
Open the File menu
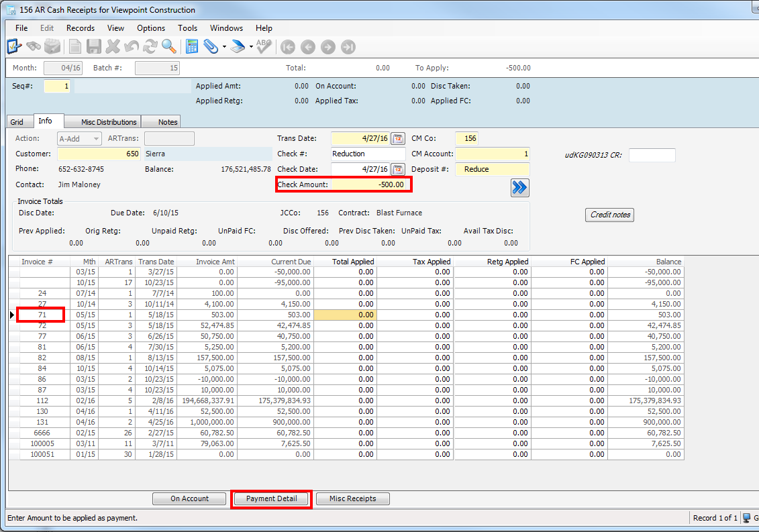point(21,28)
